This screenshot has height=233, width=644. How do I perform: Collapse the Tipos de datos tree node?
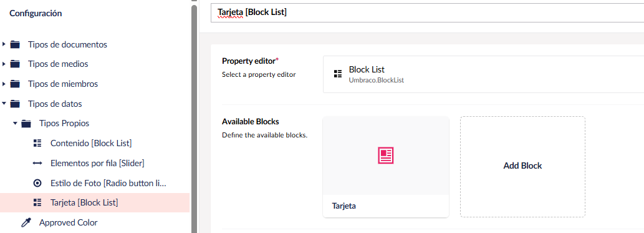4,104
